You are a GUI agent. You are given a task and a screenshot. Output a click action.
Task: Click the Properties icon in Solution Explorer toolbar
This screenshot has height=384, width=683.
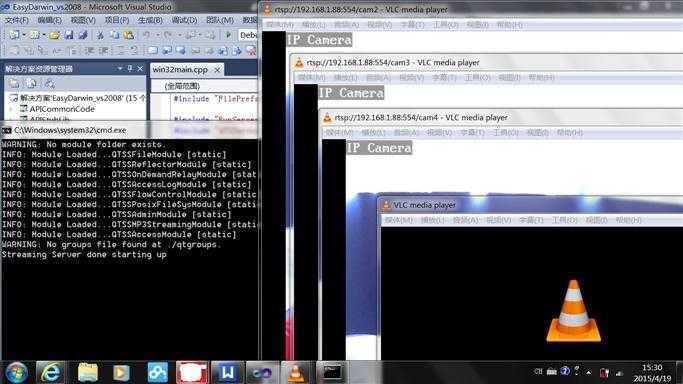pos(14,83)
